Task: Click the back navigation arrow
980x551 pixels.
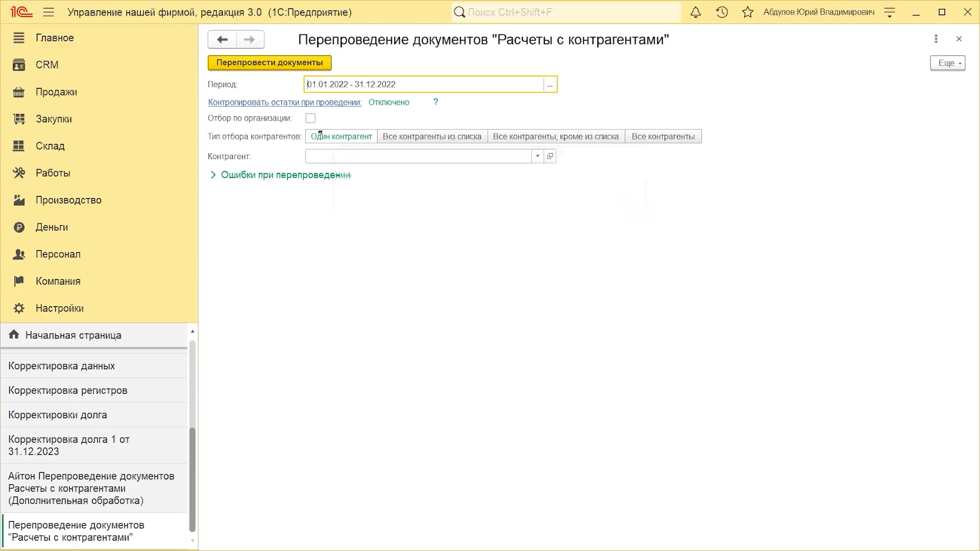Action: pyautogui.click(x=222, y=40)
